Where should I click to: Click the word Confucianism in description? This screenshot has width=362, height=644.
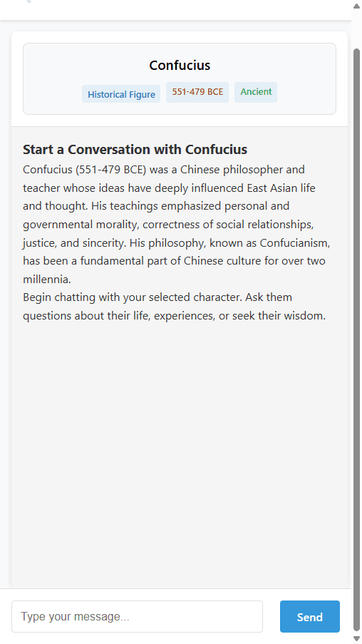pos(294,242)
